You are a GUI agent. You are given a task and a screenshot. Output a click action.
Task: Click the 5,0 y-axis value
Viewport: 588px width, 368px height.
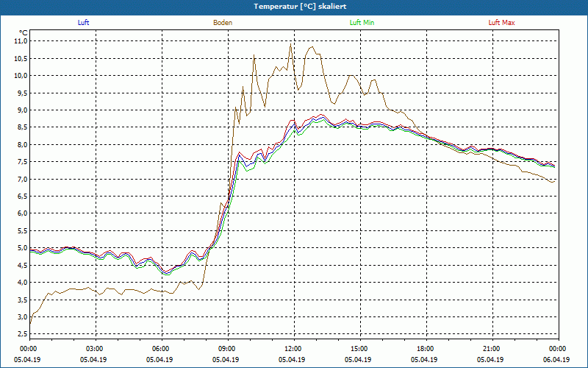23,248
